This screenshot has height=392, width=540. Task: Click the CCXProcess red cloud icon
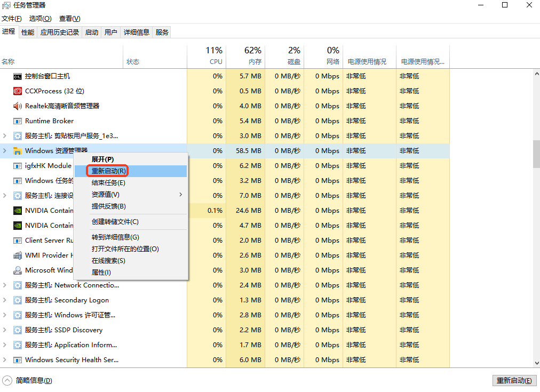[17, 91]
